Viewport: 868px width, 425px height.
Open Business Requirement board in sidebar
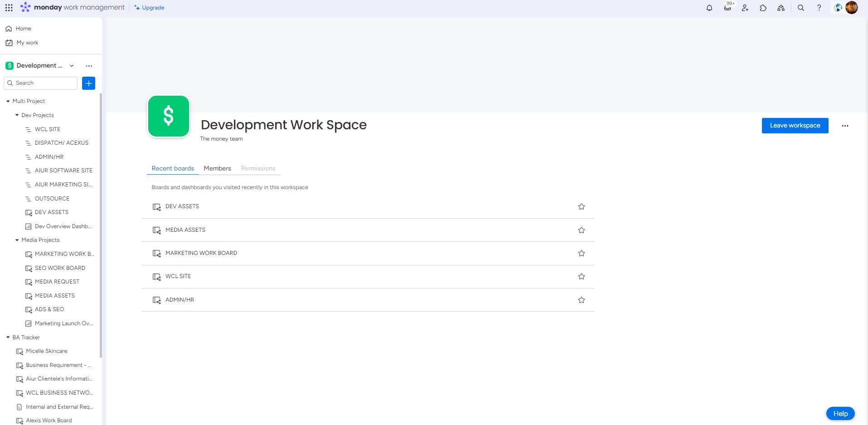pyautogui.click(x=58, y=365)
